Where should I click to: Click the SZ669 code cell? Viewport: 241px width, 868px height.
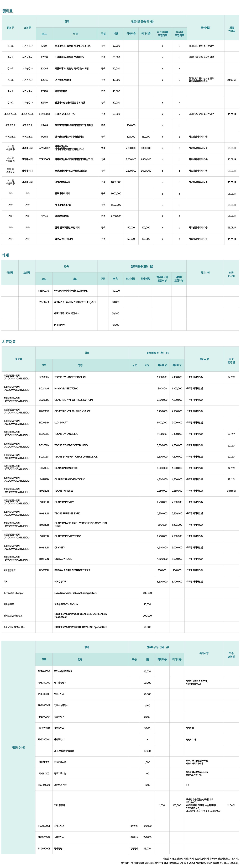coord(44,216)
